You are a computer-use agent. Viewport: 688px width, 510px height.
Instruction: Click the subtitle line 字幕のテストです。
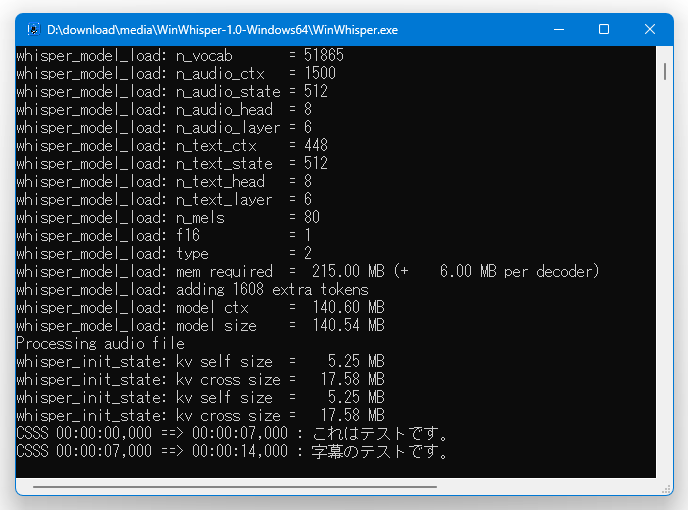[x=232, y=452]
